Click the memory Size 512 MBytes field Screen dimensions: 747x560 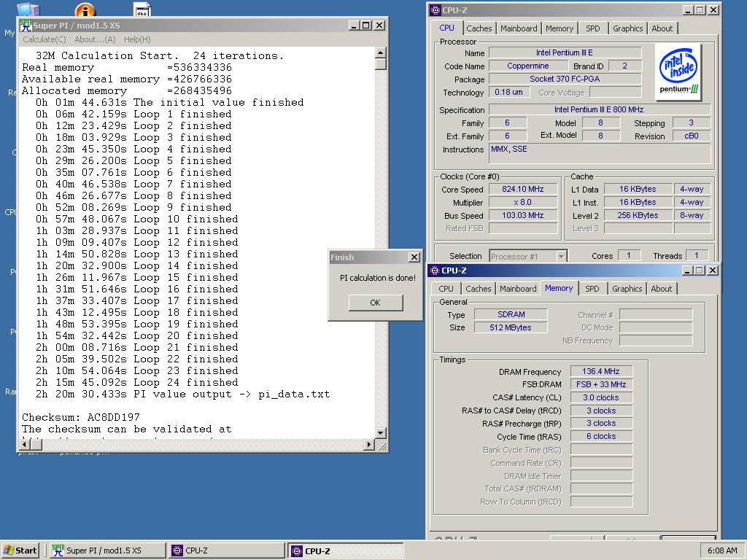coord(511,327)
